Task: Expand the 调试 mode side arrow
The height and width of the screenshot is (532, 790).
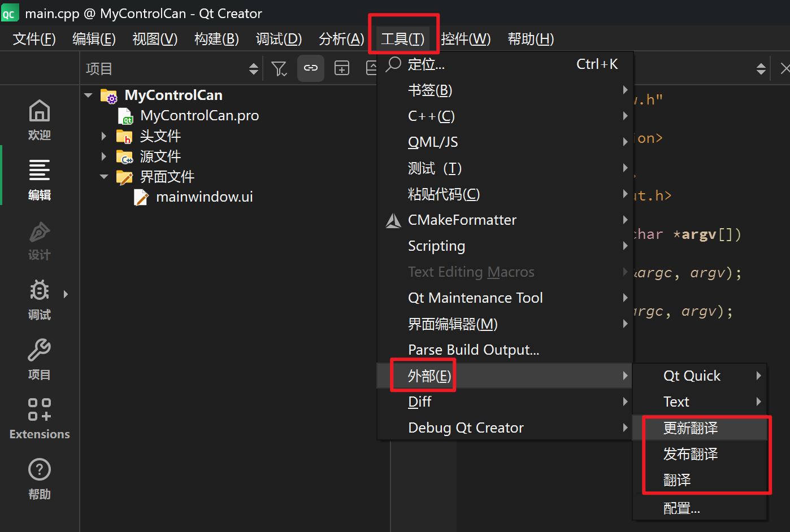Action: 66,294
